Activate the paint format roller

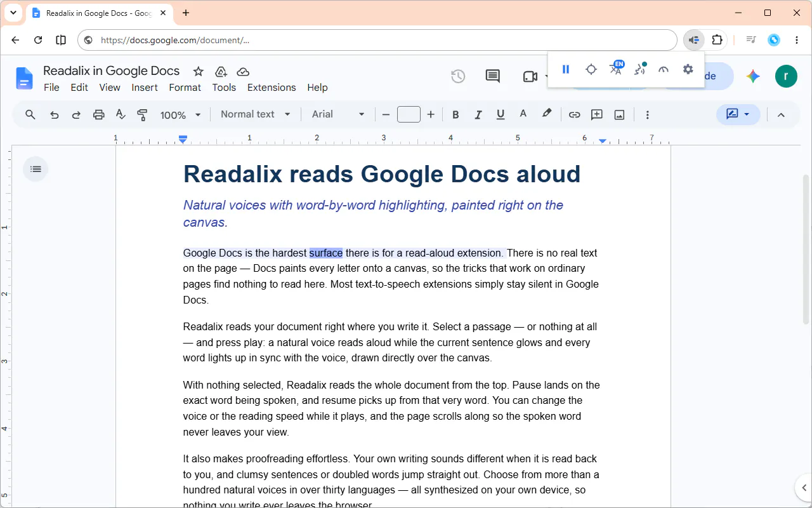pos(142,114)
